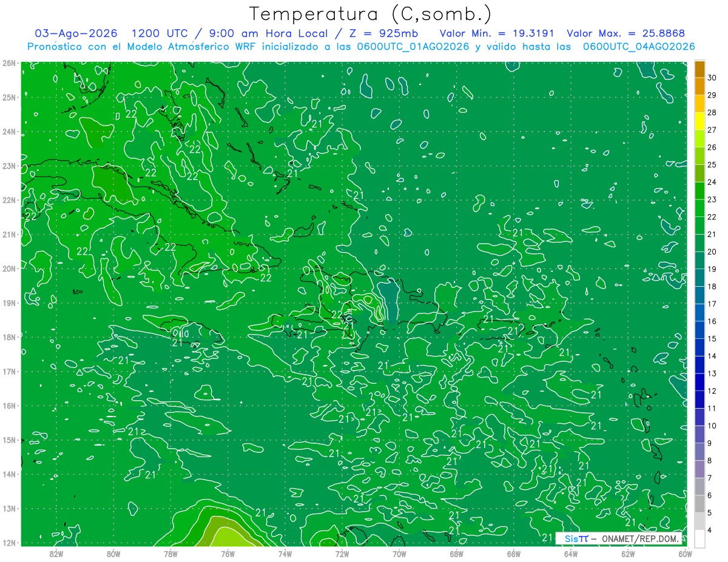The width and height of the screenshot is (728, 562).
Task: Click the longitude axis label 60W
Action: [685, 553]
